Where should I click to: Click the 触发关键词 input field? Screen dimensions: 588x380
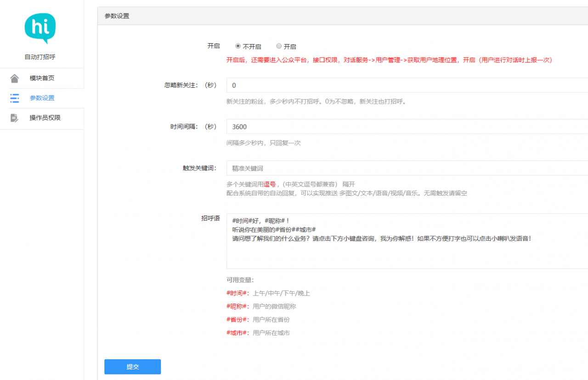click(x=407, y=168)
